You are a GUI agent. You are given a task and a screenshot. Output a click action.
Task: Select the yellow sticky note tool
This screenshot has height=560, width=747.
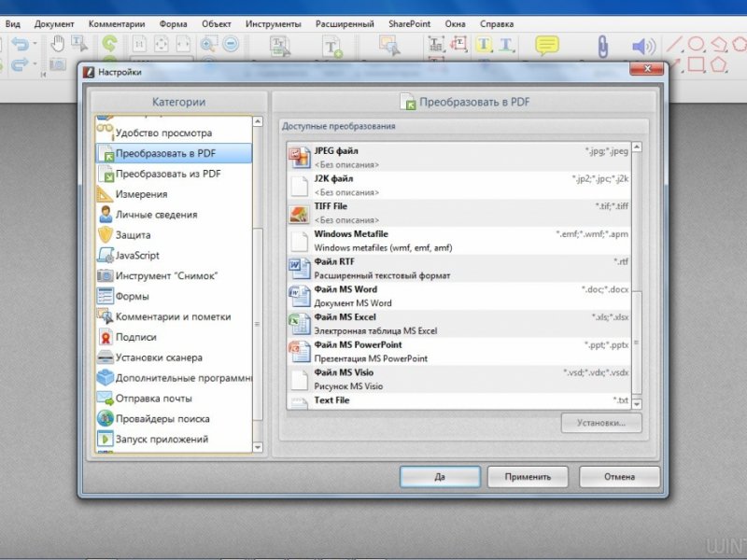tap(547, 45)
